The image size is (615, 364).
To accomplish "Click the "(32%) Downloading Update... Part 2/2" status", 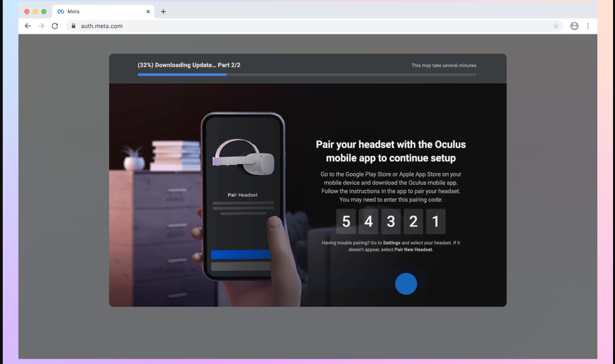I will [189, 65].
